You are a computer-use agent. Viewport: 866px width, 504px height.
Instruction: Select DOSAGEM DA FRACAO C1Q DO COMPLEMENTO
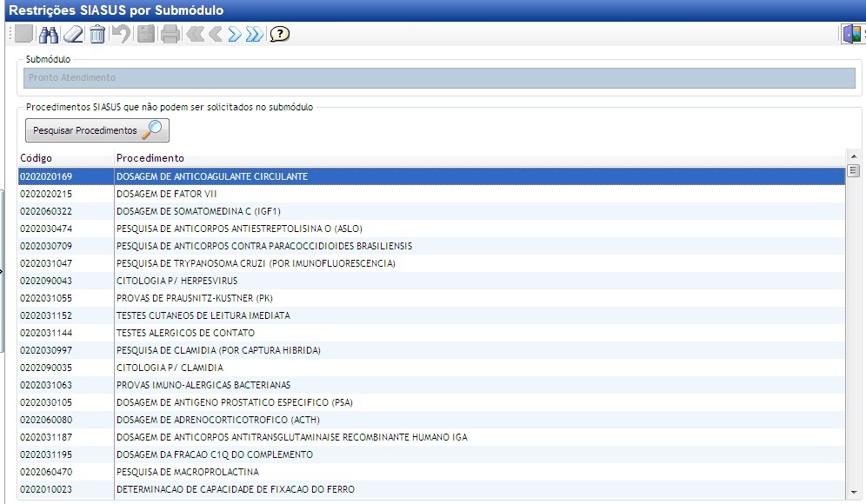click(x=431, y=454)
